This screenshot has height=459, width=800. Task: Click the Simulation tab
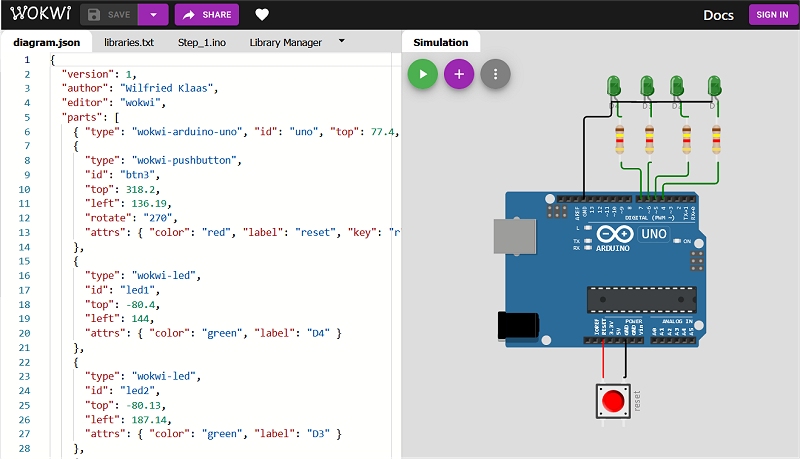(x=441, y=43)
